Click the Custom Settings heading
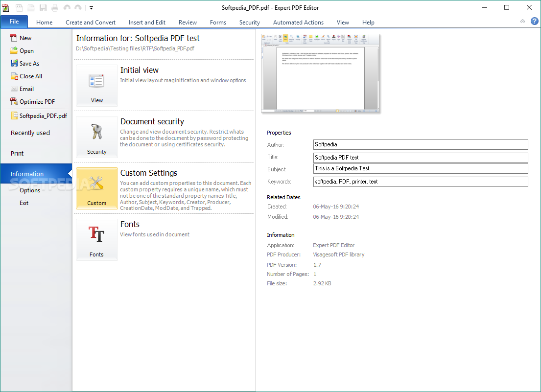The width and height of the screenshot is (541, 392). [x=149, y=173]
